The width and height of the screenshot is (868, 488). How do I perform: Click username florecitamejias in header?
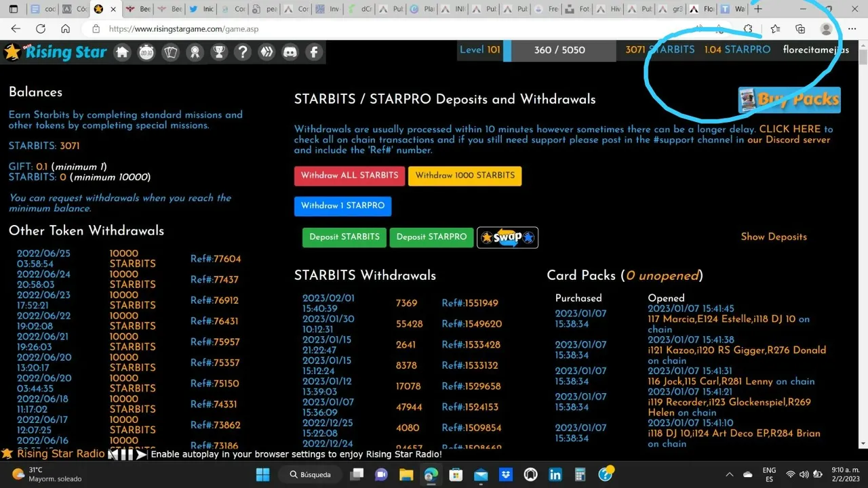click(816, 50)
